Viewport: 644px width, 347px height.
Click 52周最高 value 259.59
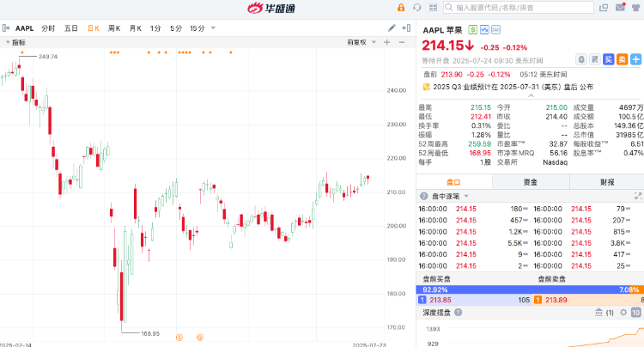pos(480,144)
